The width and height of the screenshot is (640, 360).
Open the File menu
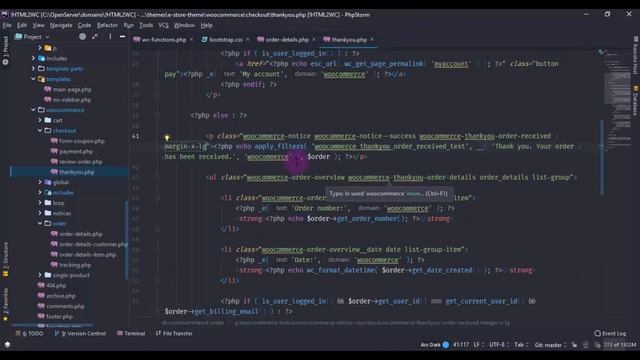click(x=7, y=25)
